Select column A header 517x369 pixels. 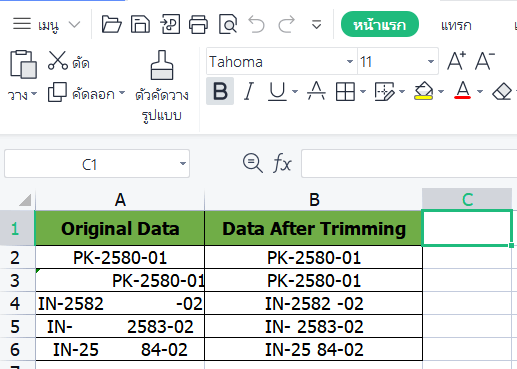120,200
